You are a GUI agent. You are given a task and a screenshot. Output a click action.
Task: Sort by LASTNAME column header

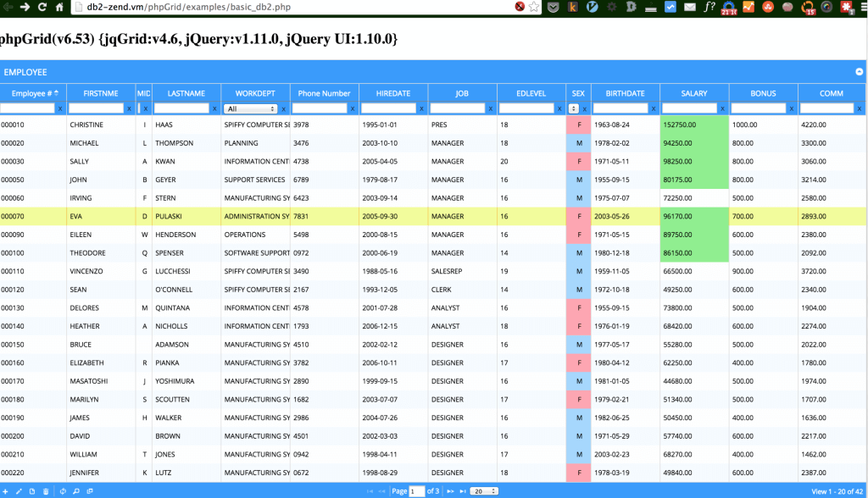[186, 93]
